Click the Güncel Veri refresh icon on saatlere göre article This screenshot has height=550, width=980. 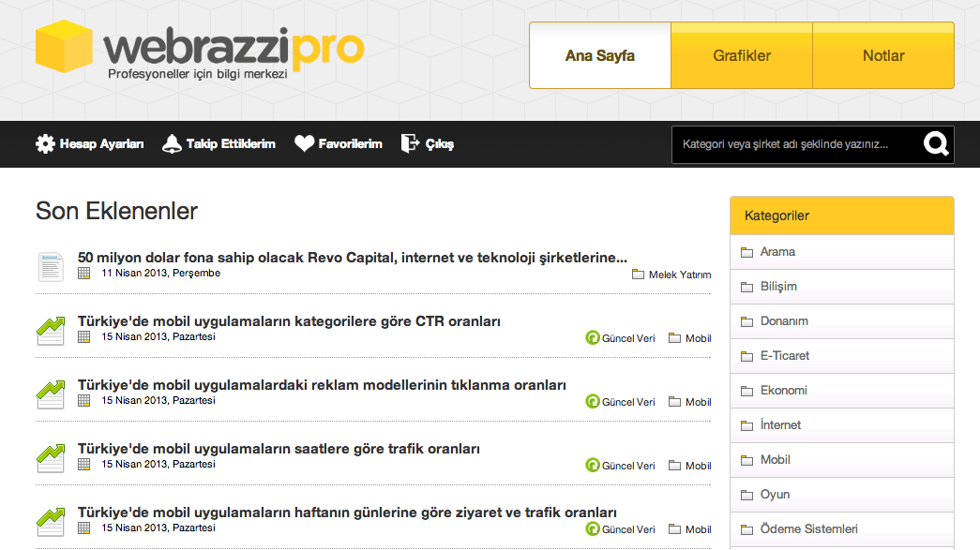592,466
